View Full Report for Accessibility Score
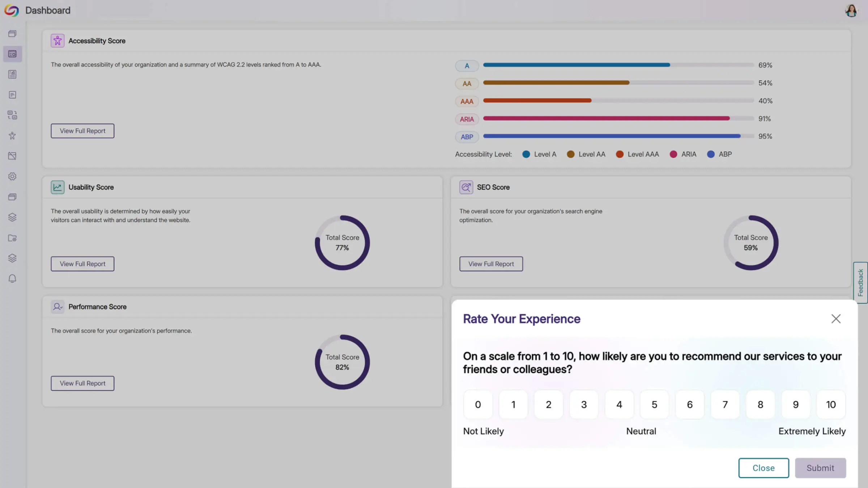The image size is (868, 488). (x=82, y=131)
